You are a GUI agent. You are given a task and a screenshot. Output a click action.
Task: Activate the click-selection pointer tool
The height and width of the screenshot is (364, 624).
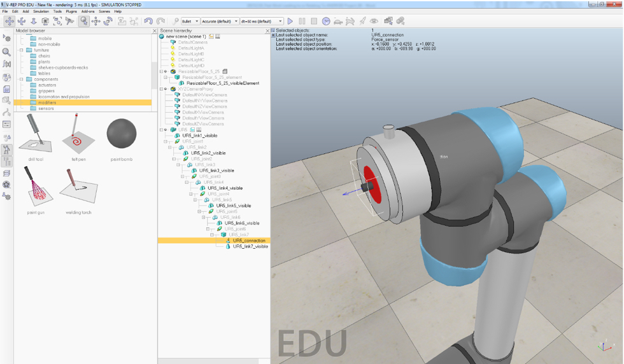pyautogui.click(x=83, y=21)
